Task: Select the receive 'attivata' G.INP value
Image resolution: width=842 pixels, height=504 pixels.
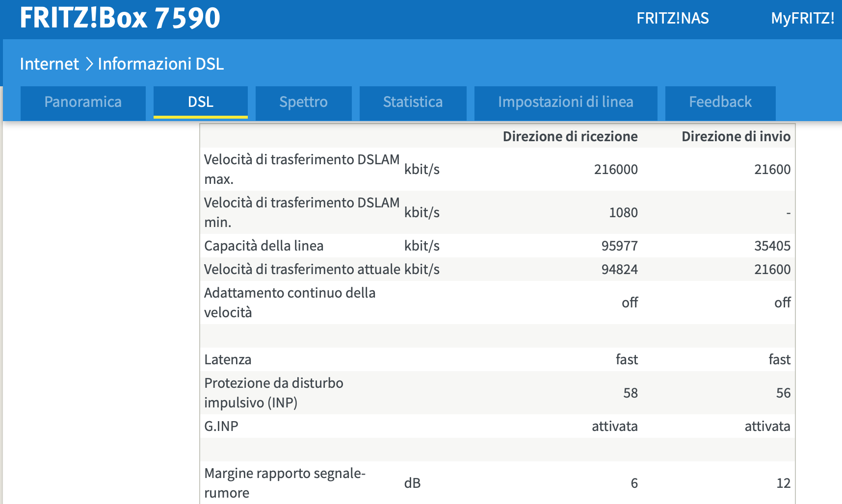Action: [615, 427]
